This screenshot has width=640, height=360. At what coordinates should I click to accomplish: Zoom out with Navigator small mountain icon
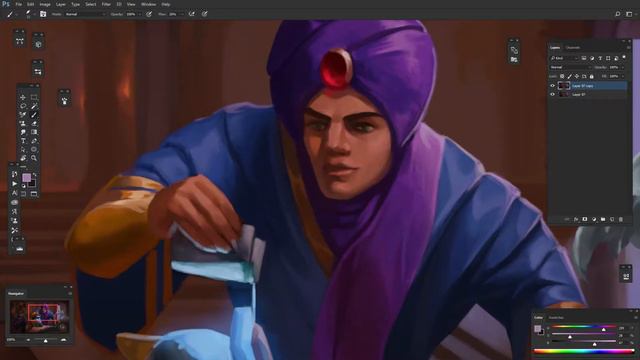28,340
